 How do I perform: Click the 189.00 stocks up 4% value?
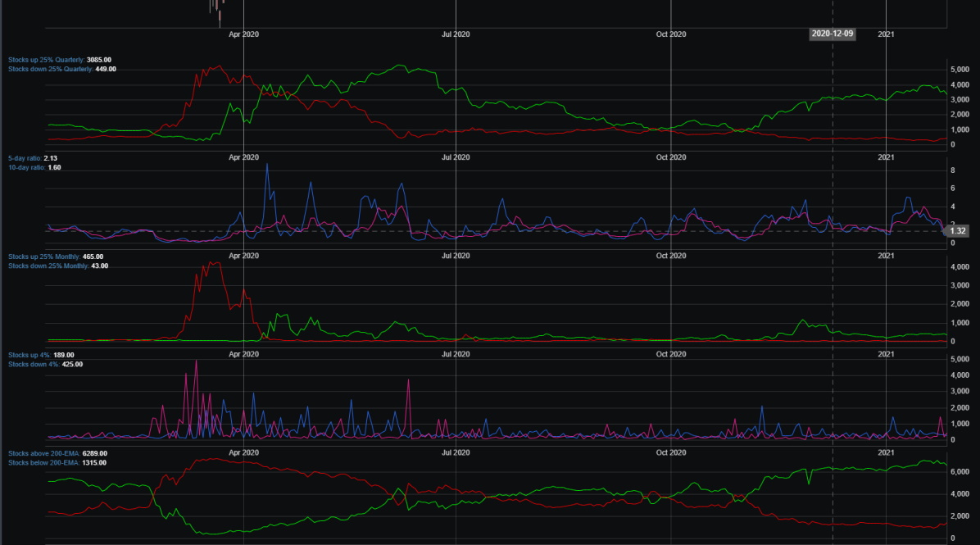coord(64,355)
